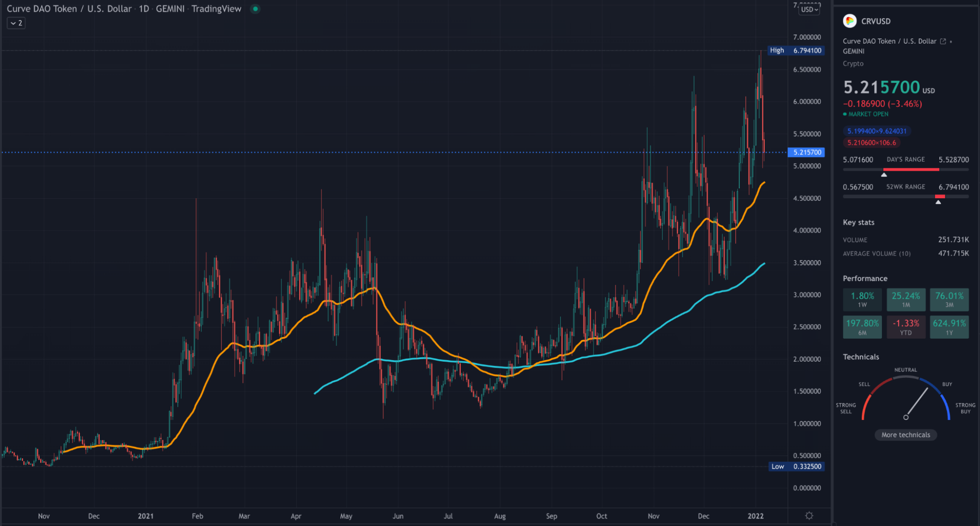This screenshot has height=526, width=980.
Task: Click the green market status dot in title
Action: (255, 9)
